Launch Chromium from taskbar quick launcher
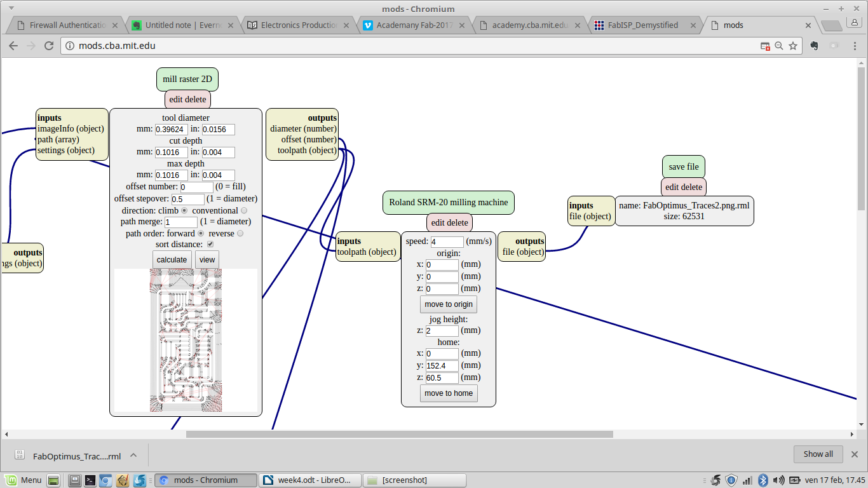 tap(105, 480)
